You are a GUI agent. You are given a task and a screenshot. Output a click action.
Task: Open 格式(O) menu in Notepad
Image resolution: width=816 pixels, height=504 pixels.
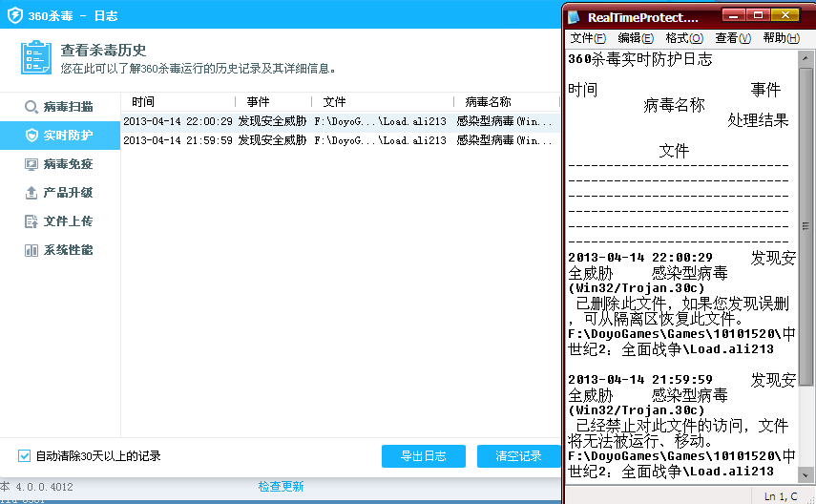(683, 38)
